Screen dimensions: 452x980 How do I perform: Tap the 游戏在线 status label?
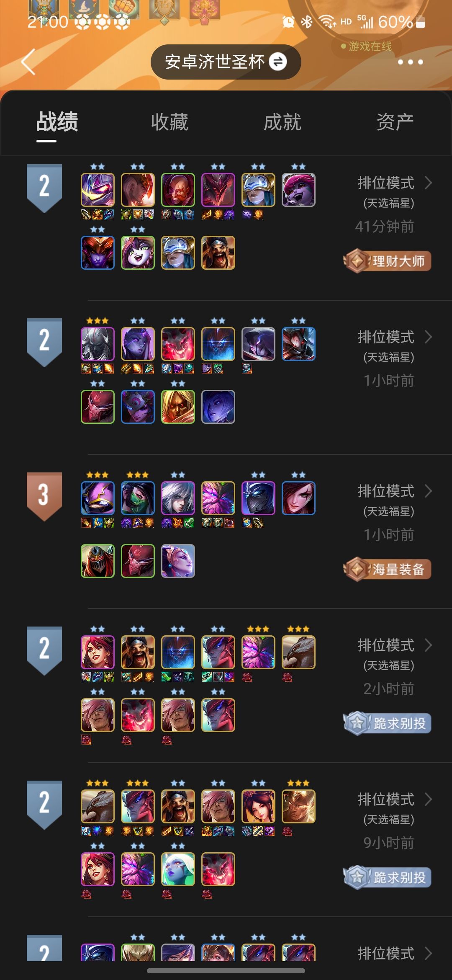pos(367,46)
